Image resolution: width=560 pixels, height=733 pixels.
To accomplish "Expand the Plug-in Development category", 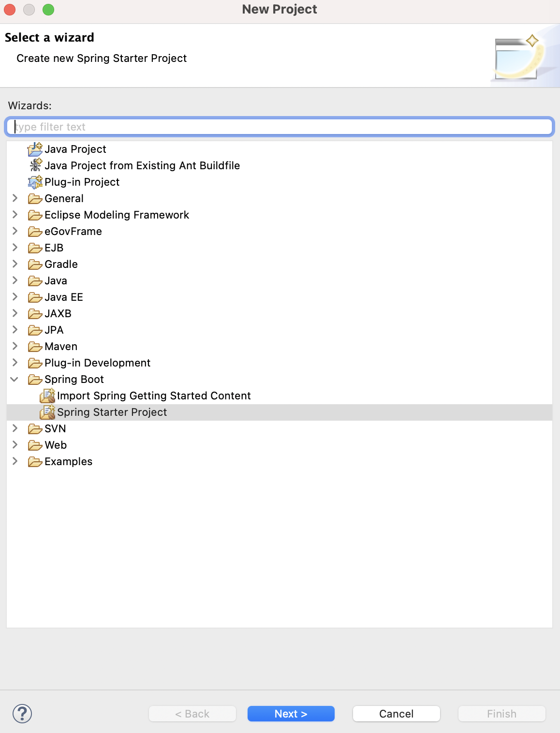I will [15, 363].
